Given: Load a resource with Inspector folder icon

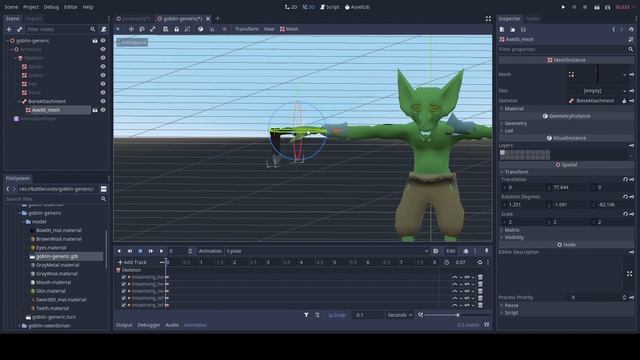Looking at the screenshot, I should pos(513,29).
